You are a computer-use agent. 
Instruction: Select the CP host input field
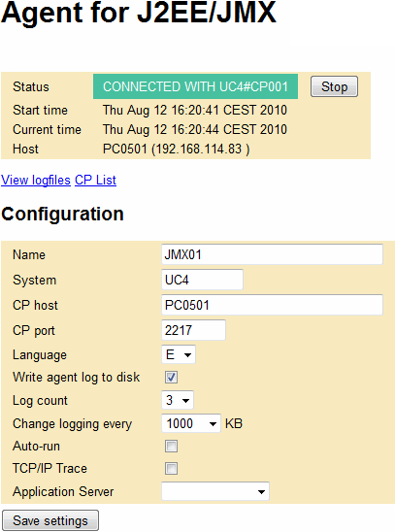[272, 305]
